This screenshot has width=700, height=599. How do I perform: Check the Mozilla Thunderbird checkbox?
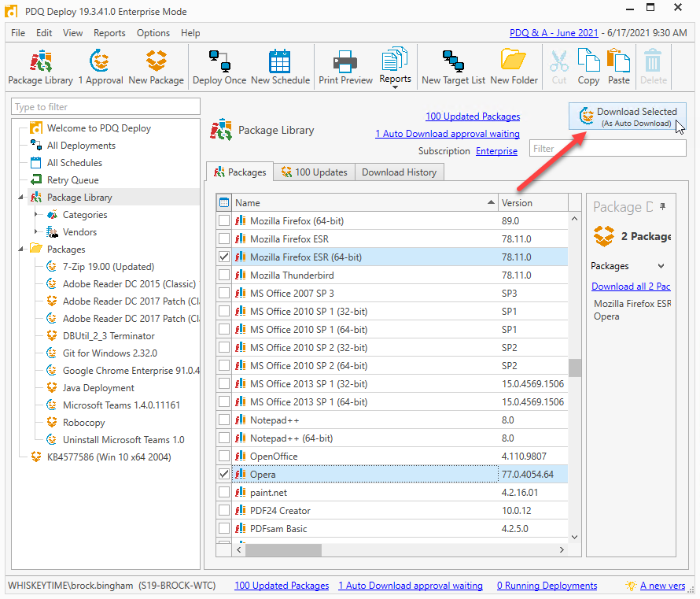click(224, 275)
